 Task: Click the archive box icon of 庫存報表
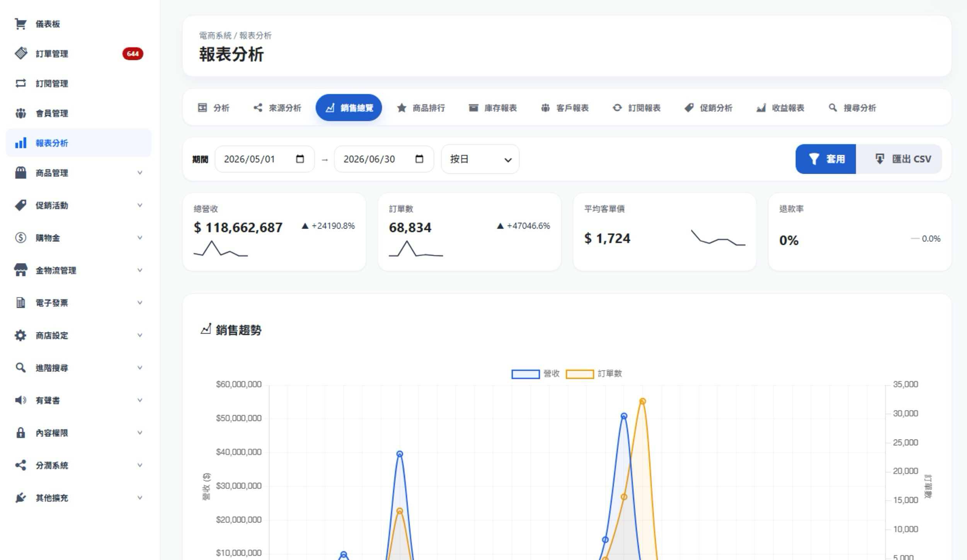pyautogui.click(x=473, y=108)
